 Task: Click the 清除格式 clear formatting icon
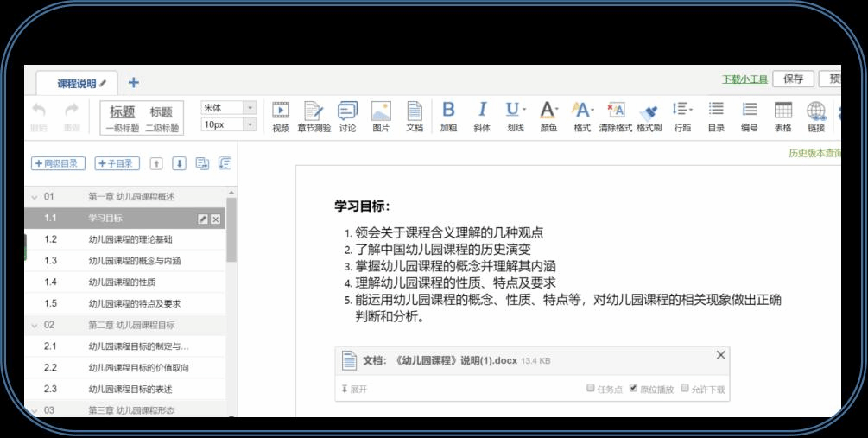pyautogui.click(x=616, y=115)
